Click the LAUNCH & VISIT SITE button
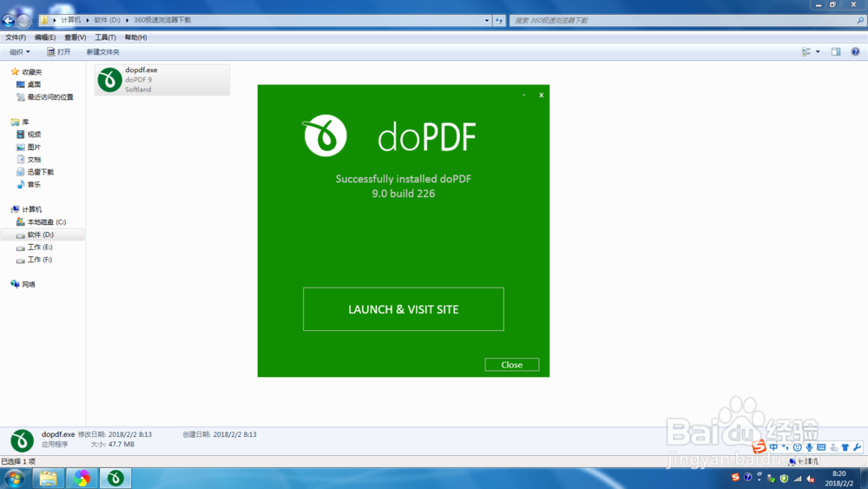The image size is (868, 489). (x=403, y=309)
